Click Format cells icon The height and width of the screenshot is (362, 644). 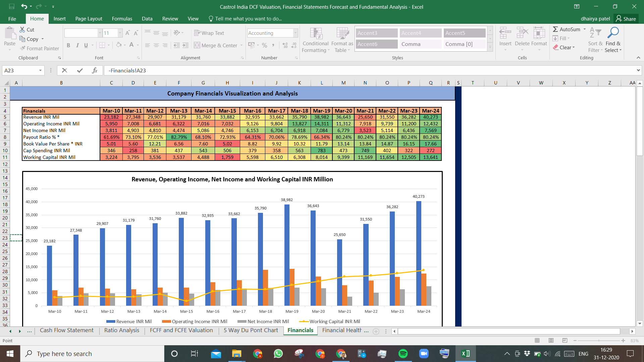(x=539, y=34)
